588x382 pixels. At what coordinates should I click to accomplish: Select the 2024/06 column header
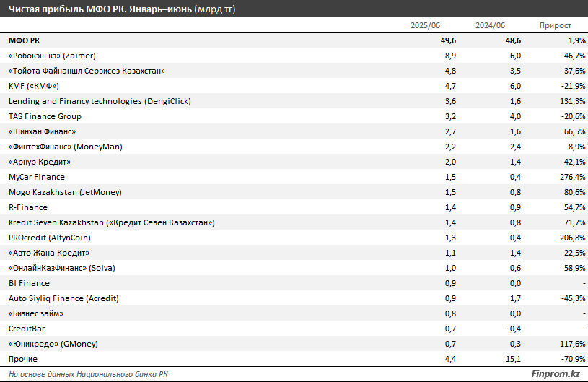pyautogui.click(x=490, y=25)
